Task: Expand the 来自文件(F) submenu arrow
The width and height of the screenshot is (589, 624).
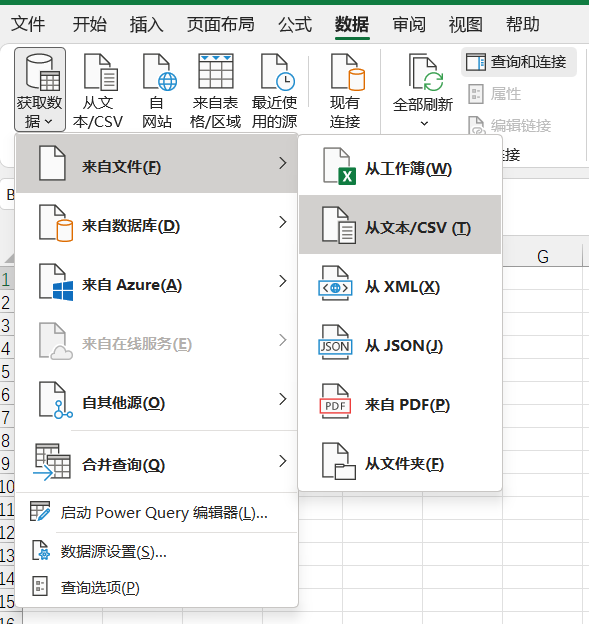Action: [283, 163]
